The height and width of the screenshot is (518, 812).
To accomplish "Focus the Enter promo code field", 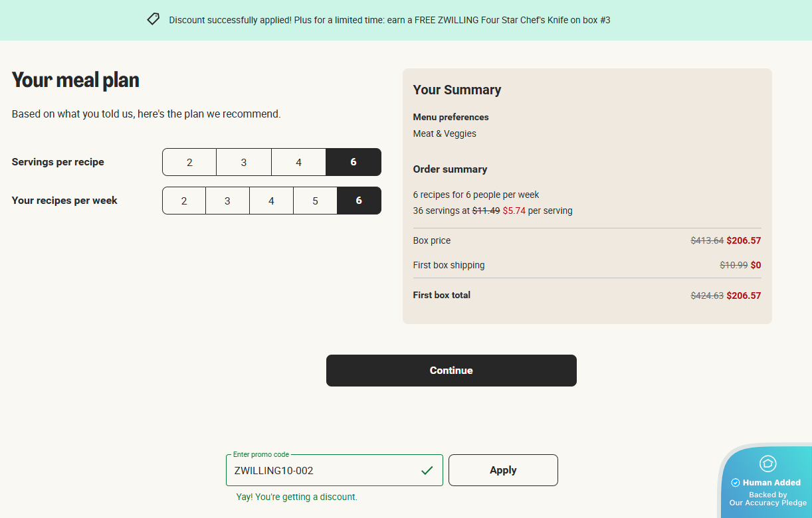I will (326, 470).
